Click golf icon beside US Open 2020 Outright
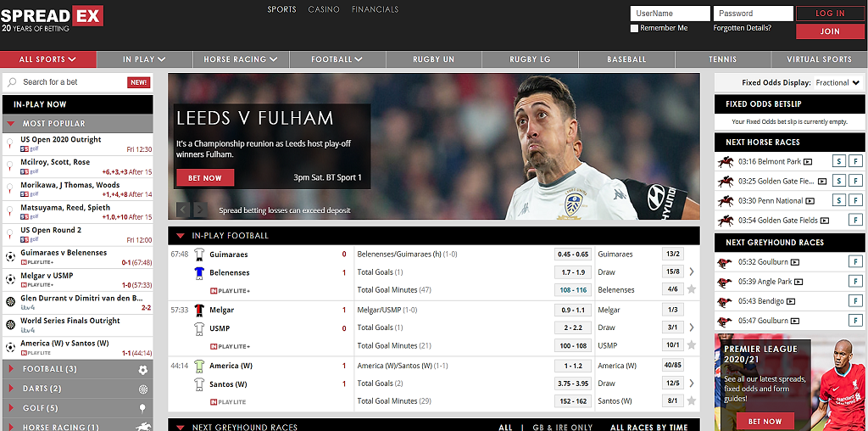The image size is (868, 431). coord(10,144)
